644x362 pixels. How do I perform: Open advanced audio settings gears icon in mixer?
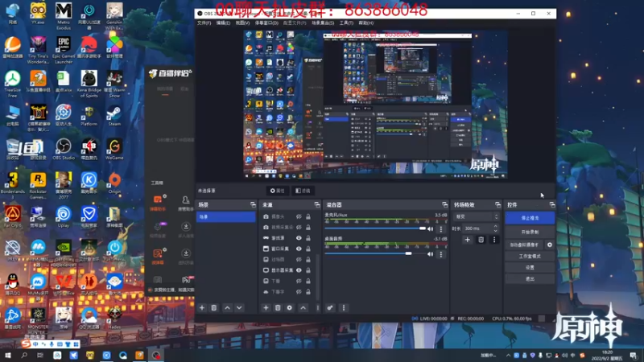[330, 308]
